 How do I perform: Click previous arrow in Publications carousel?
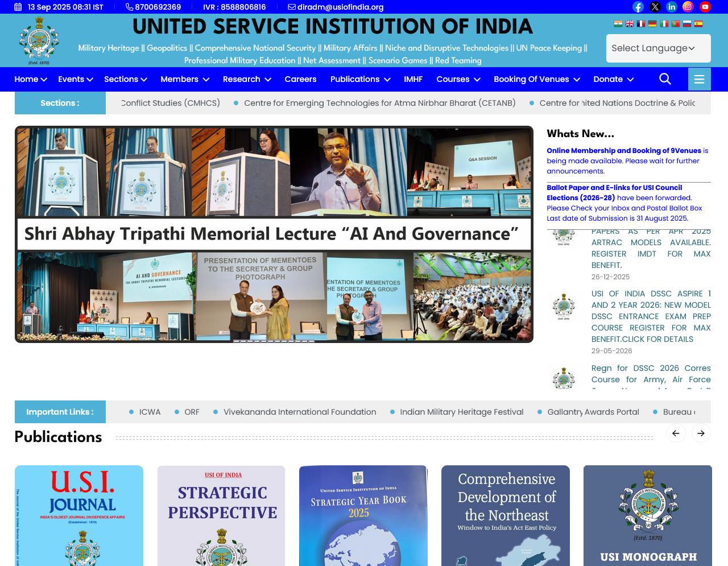click(676, 433)
